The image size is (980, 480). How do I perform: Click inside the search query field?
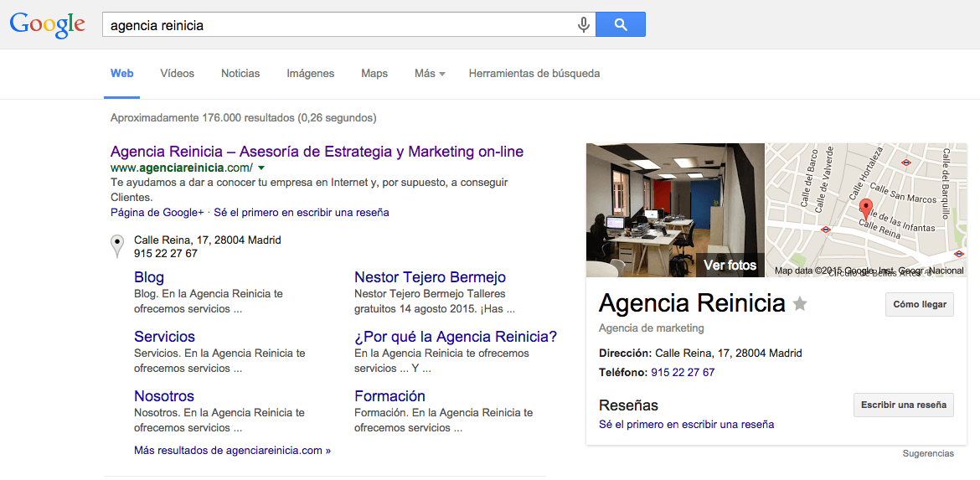click(x=335, y=25)
